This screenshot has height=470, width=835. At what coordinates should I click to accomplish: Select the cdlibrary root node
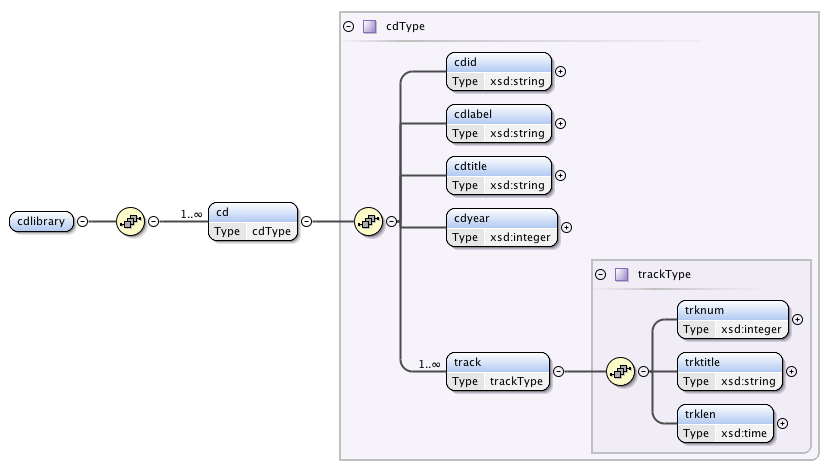42,222
